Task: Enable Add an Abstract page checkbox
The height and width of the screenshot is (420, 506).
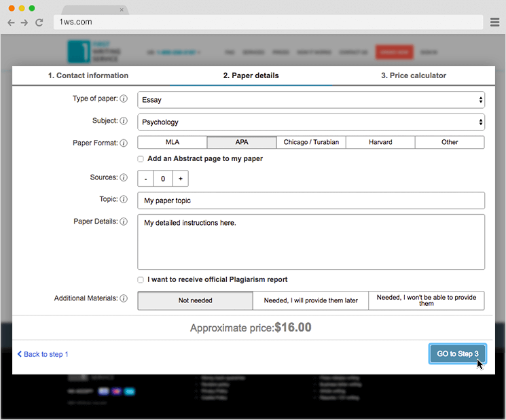Action: [141, 159]
